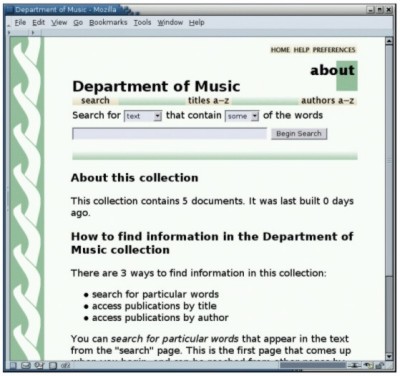Click 'access publications by title' bullet

tap(154, 306)
